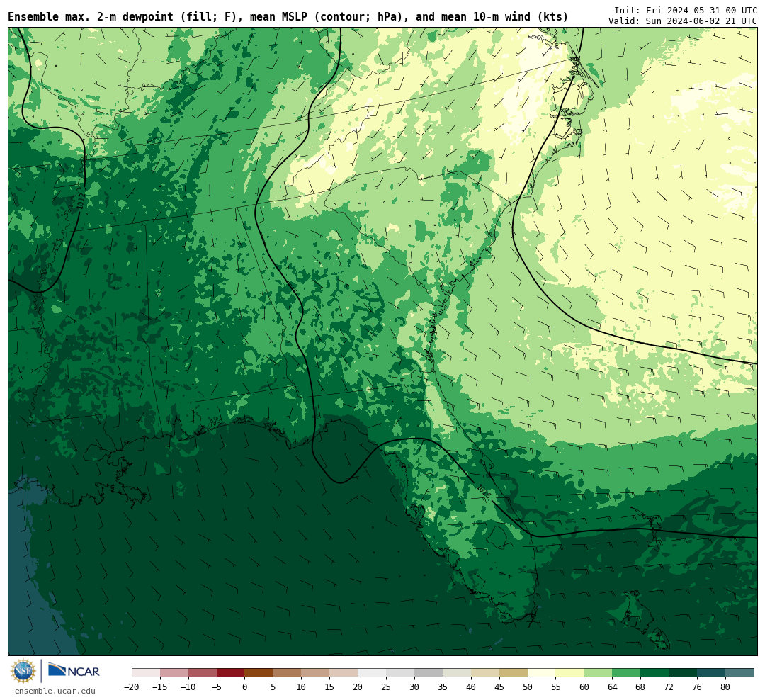Image resolution: width=765 pixels, height=700 pixels.
Task: Pick the gray swatch between 25 and 30
Action: click(x=400, y=673)
